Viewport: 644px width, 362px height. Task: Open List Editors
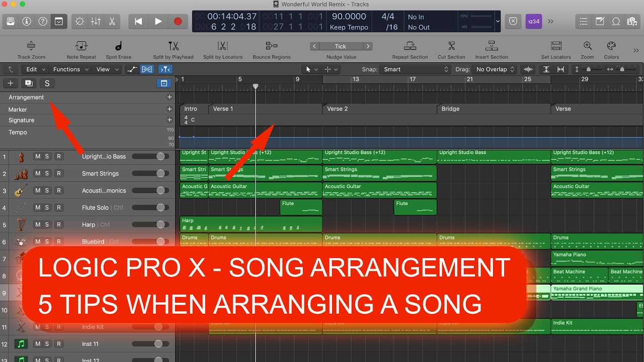pos(584,22)
